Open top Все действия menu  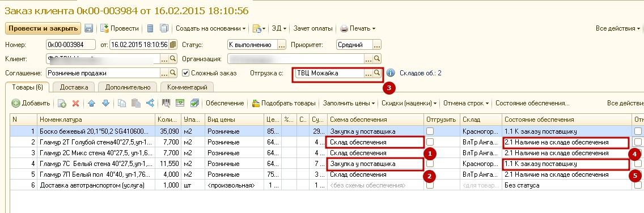pyautogui.click(x=618, y=28)
